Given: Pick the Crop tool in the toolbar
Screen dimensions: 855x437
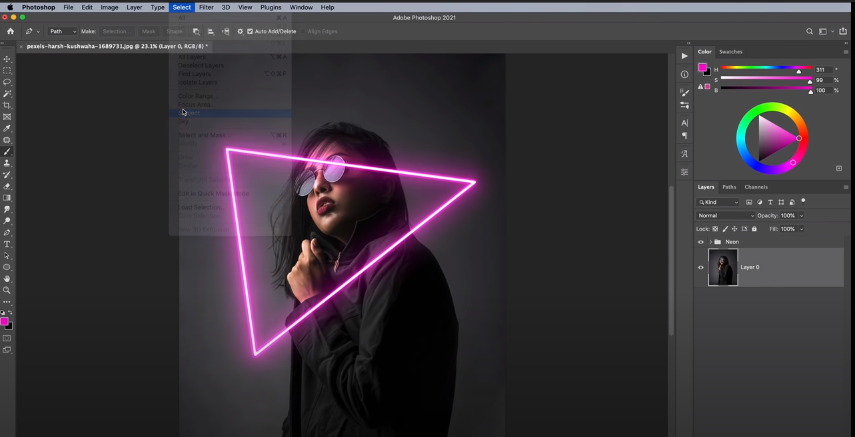Looking at the screenshot, I should click(7, 105).
